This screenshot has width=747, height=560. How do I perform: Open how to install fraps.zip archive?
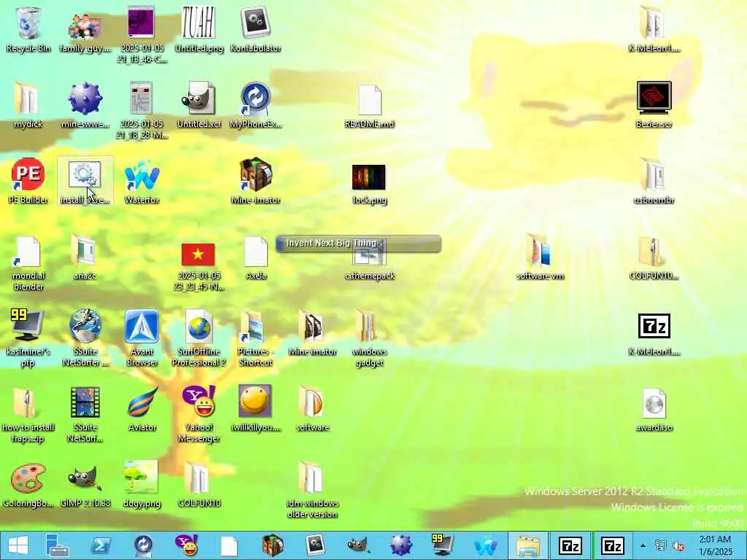coord(28,414)
